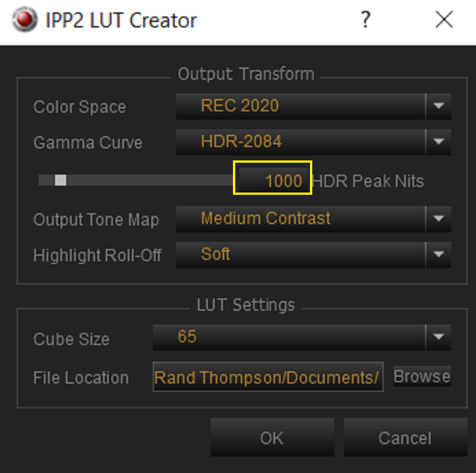Click the arrow beside Soft roll-off
Viewport: 476px width, 473px height.
(x=439, y=255)
